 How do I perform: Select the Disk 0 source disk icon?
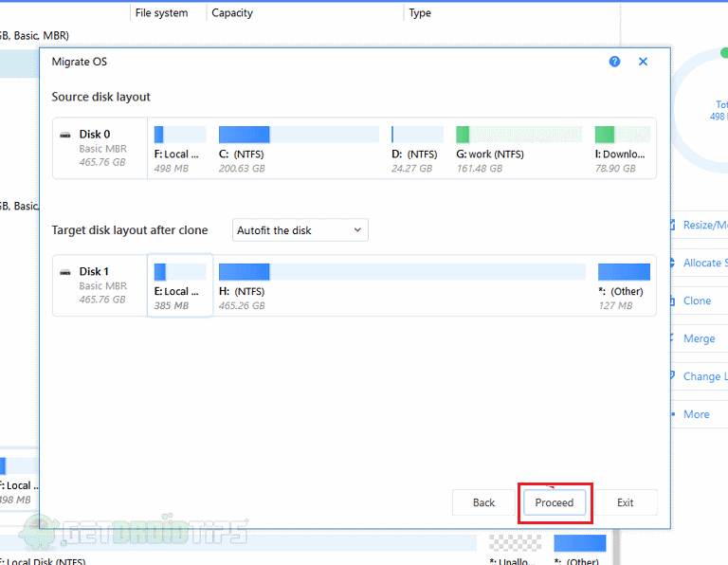65,136
